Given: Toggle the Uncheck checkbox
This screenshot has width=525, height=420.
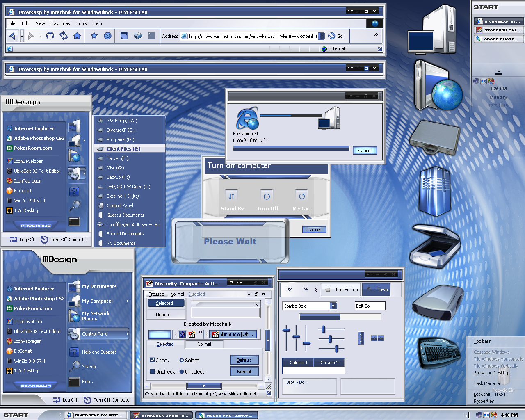Looking at the screenshot, I should tap(152, 372).
